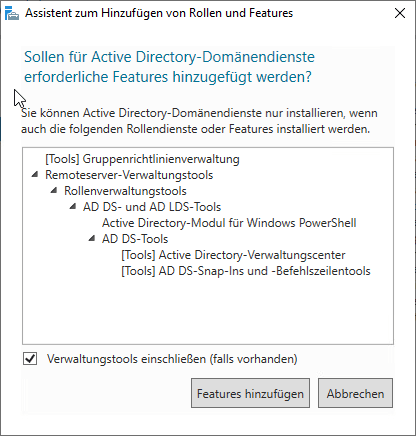Viewport: 416px width, 436px height.
Task: Collapse the AD DS-Tools node arrow
Action: 92,238
